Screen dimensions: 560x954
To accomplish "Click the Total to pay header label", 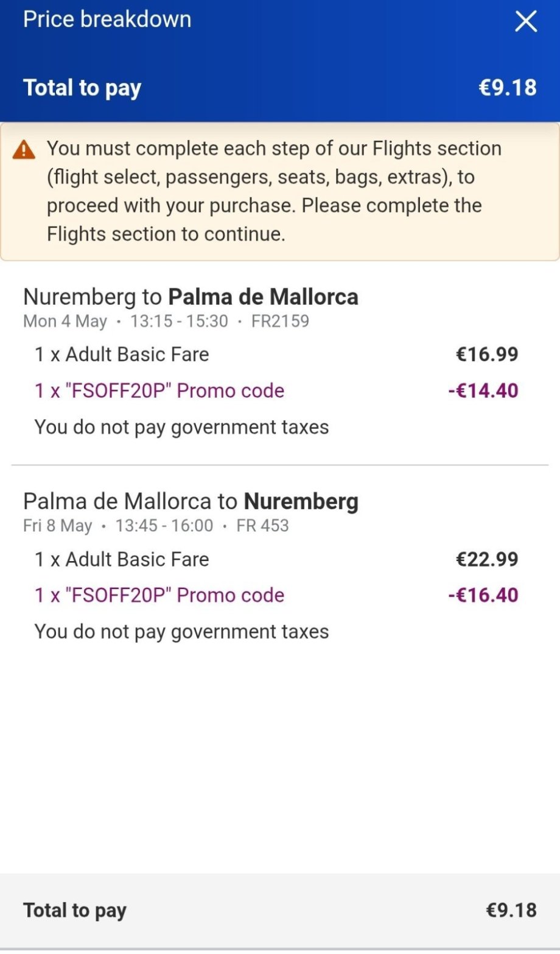I will [x=82, y=88].
